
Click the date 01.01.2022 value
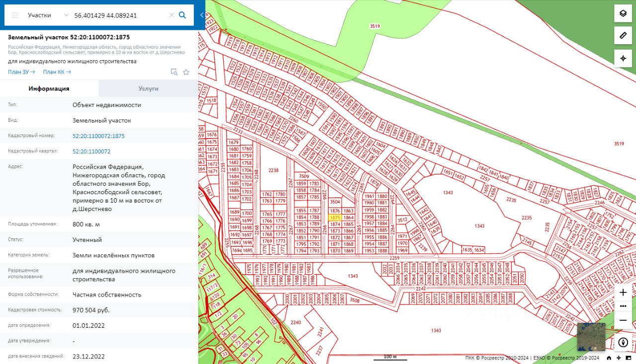click(88, 326)
